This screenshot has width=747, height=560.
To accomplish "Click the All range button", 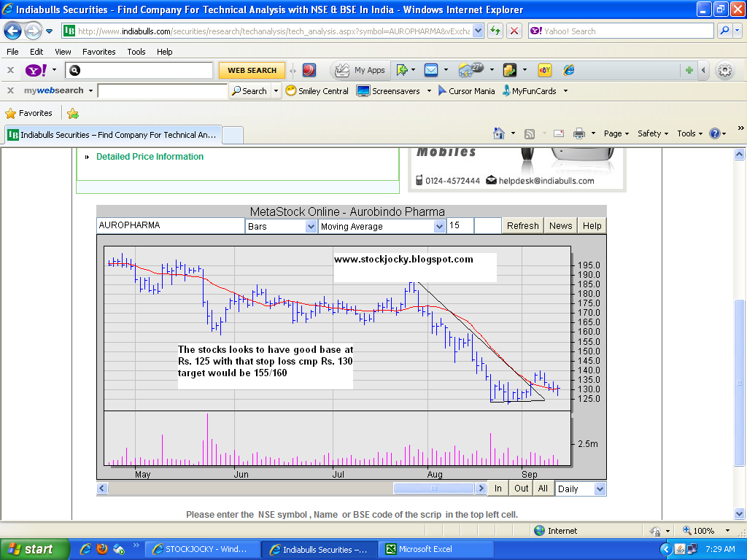I will [543, 488].
